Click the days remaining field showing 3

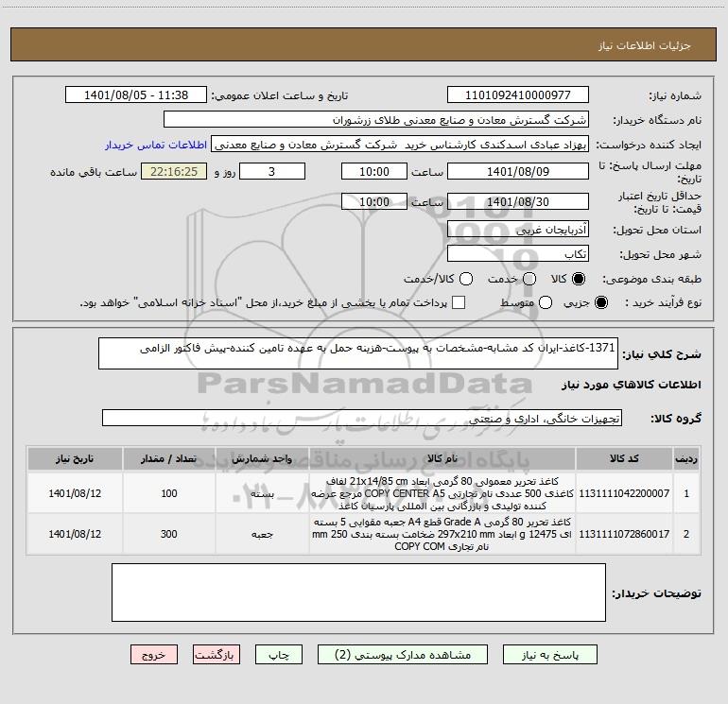tap(272, 171)
